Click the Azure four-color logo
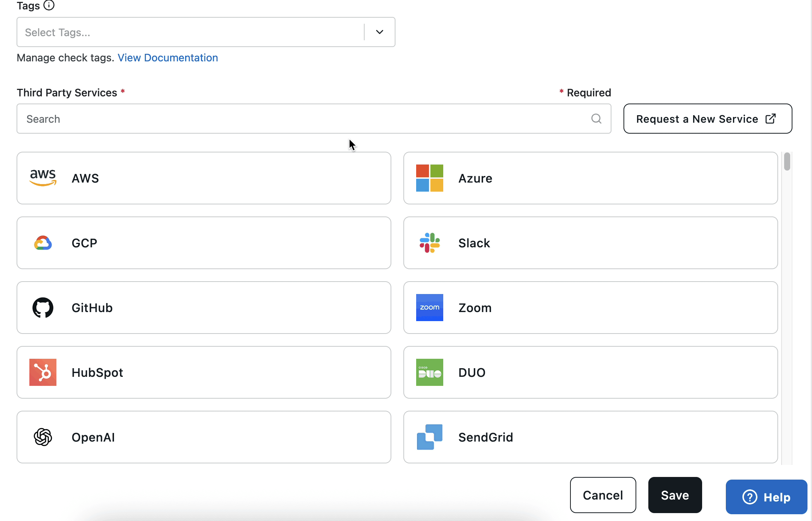 point(429,178)
